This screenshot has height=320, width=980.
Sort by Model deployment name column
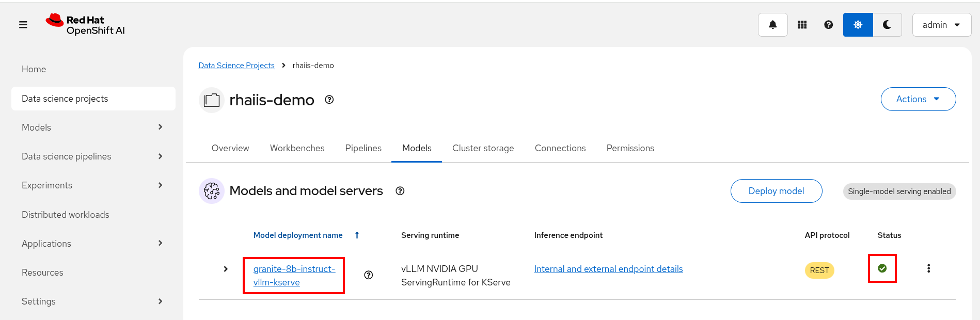pos(298,235)
